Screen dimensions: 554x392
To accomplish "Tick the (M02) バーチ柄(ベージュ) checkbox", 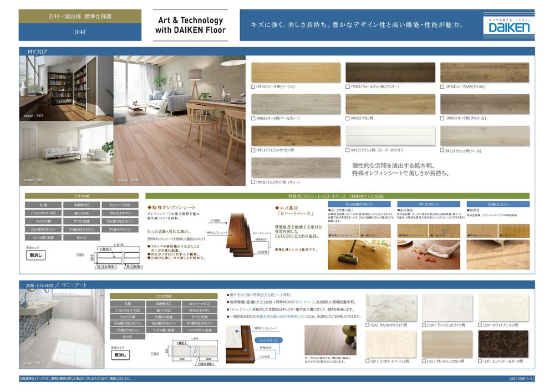I will pyautogui.click(x=253, y=86).
